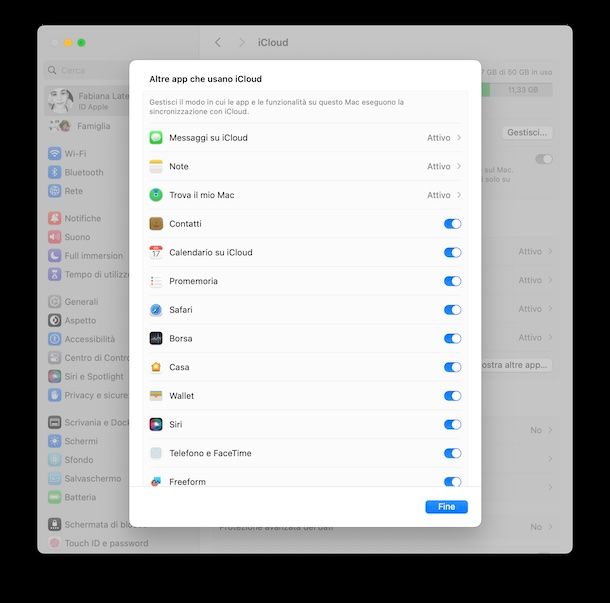The image size is (610, 603).
Task: Click the Batteria icon in sidebar
Action: click(54, 497)
